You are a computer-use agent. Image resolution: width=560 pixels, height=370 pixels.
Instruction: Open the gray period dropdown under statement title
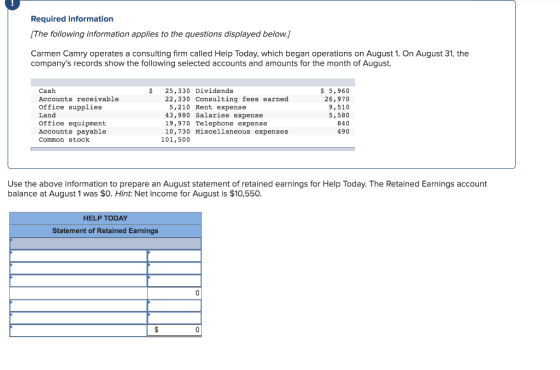tap(105, 244)
